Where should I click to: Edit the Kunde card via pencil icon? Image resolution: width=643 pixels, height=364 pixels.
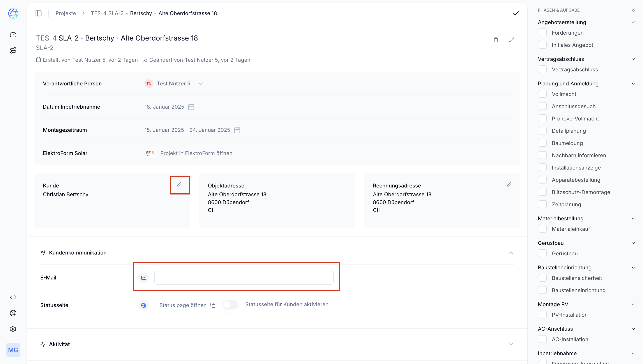pos(179,185)
